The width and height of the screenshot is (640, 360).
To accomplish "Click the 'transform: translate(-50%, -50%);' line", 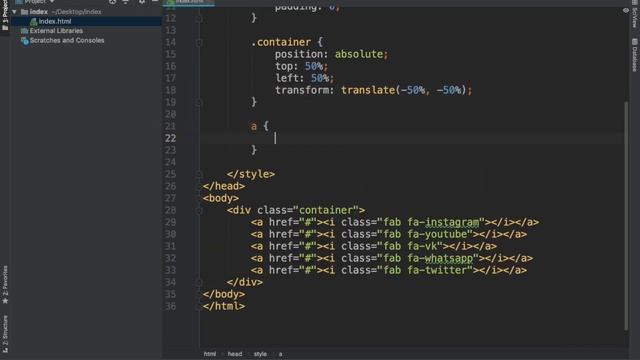I will coord(373,90).
